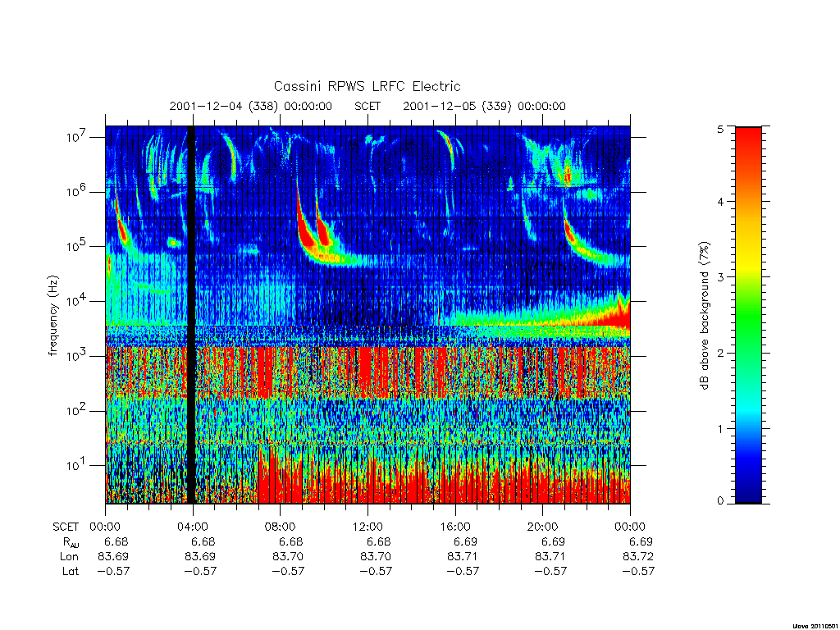This screenshot has height=630, width=840.
Task: Click the version stamp in the bottom right corner
Action: tap(815, 625)
